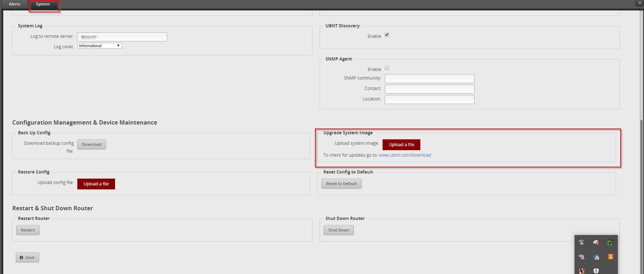Open the OneNote clipping tool tray icon
644x274 pixels.
tap(581, 257)
